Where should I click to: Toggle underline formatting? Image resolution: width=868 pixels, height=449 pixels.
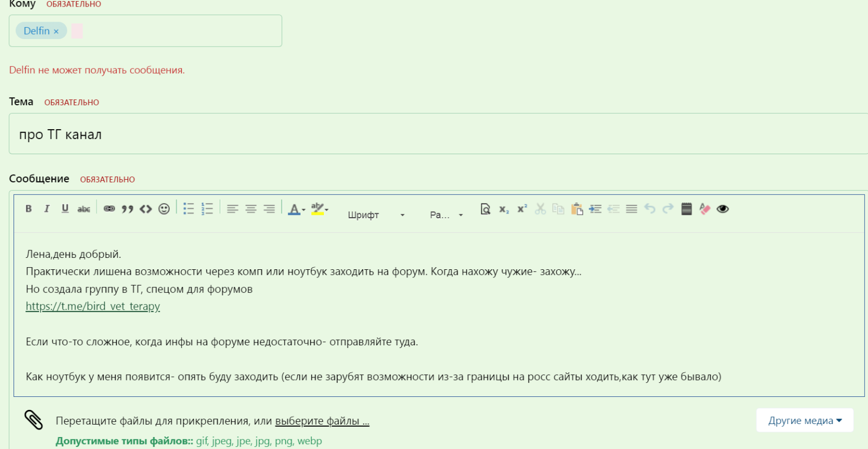click(x=65, y=208)
